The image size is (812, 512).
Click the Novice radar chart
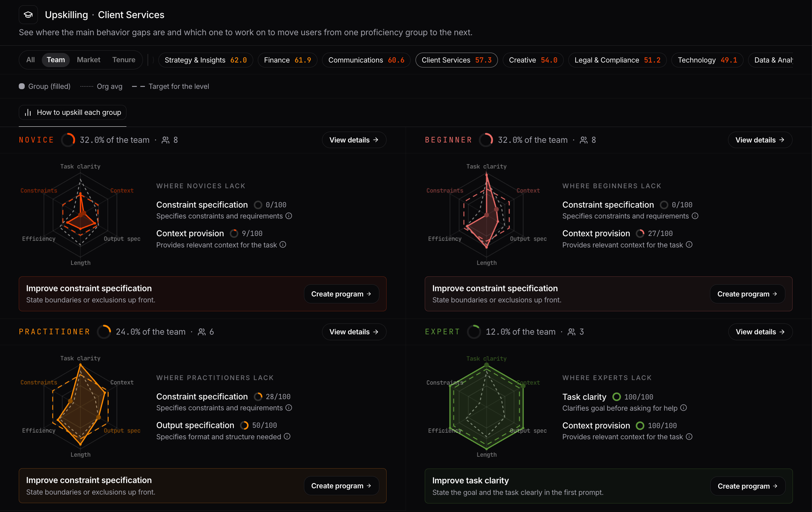pyautogui.click(x=80, y=215)
